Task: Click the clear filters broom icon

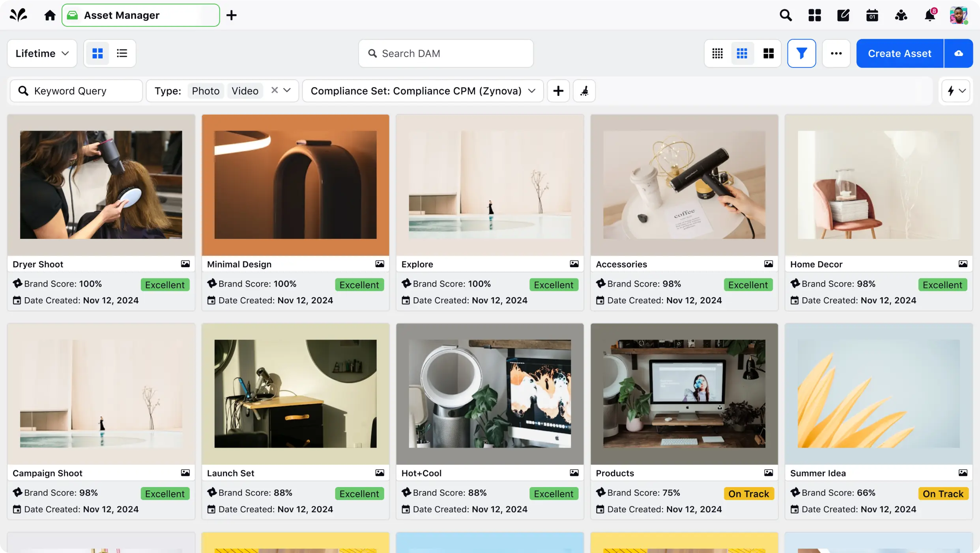Action: 584,91
